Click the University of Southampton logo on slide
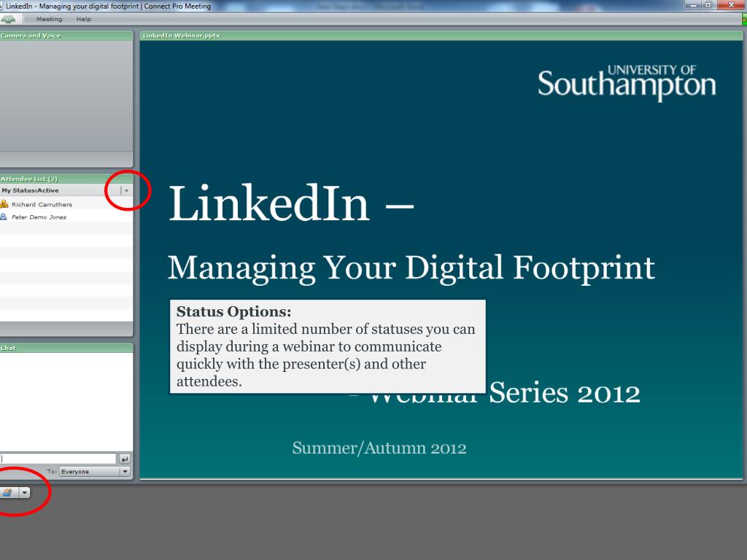This screenshot has height=560, width=747. click(x=627, y=82)
